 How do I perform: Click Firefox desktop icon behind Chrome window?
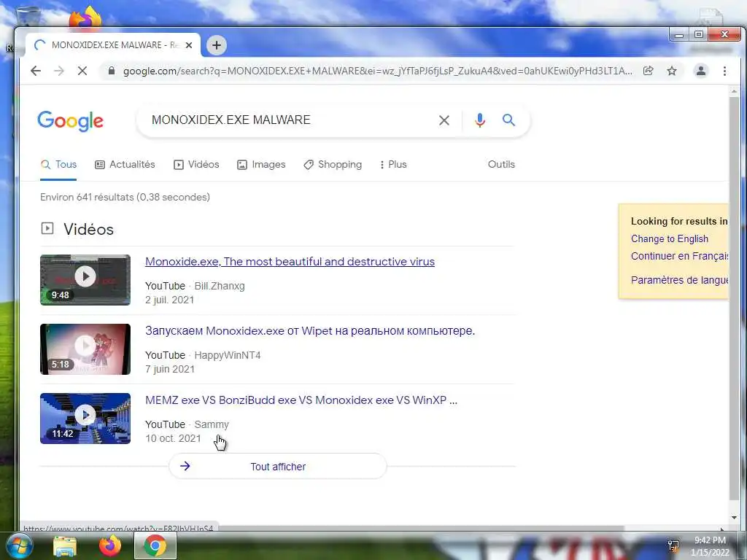point(85,17)
